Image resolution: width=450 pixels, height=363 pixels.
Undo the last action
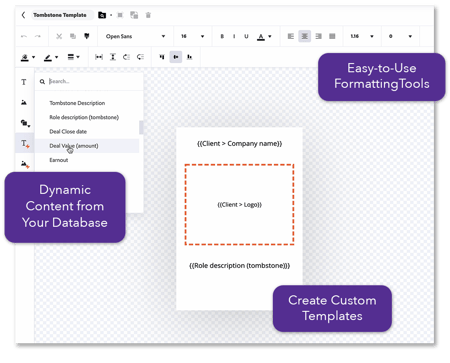[x=24, y=36]
